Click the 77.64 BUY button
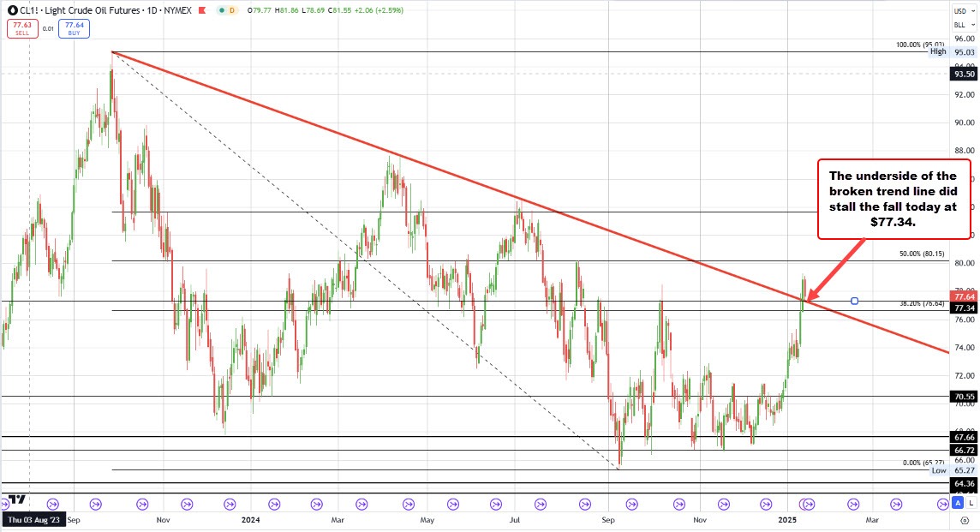Screen dimensions: 980x532 click(x=74, y=29)
